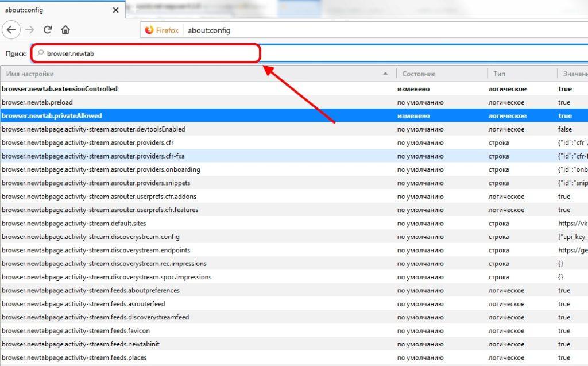
Task: Sort by the Значение column header
Action: point(574,74)
